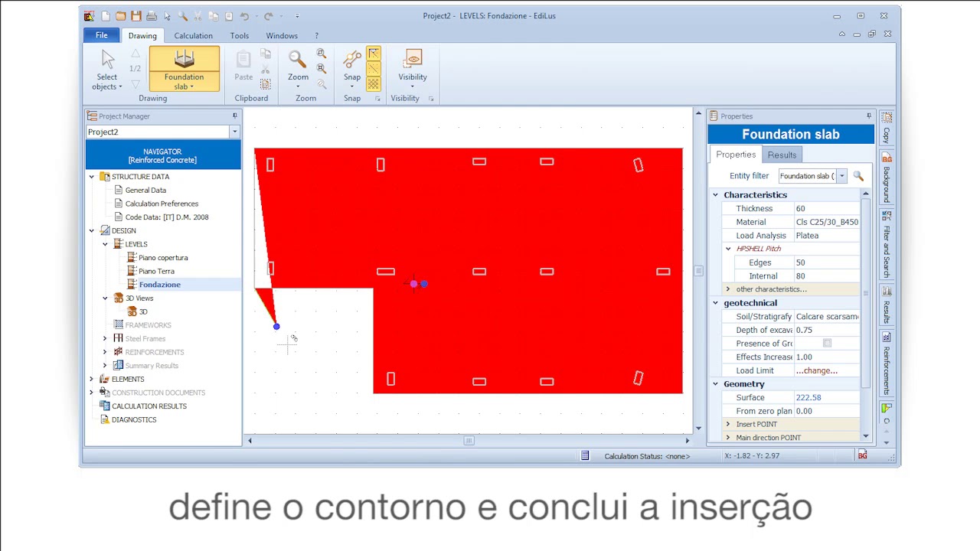Toggle the middle diagonal snap mode button
This screenshot has height=551, width=980.
click(x=374, y=69)
